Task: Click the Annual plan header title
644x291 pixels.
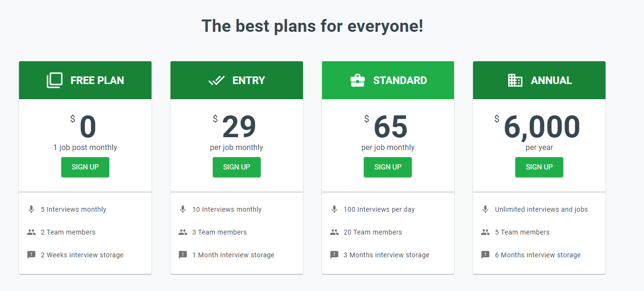Action: (x=551, y=81)
